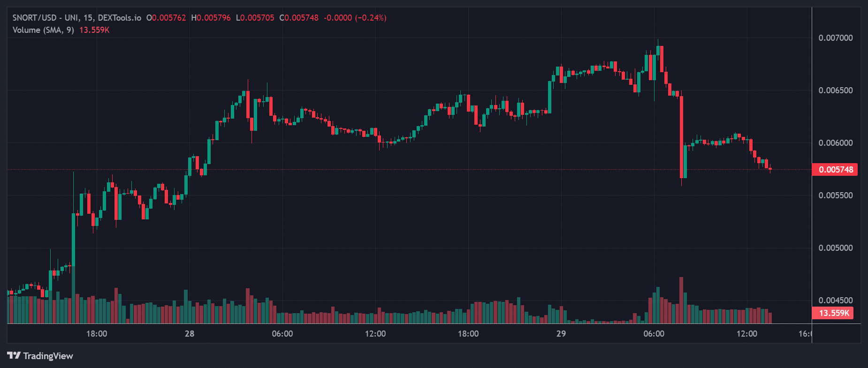Click the 29 date label on time axis

coord(561,334)
